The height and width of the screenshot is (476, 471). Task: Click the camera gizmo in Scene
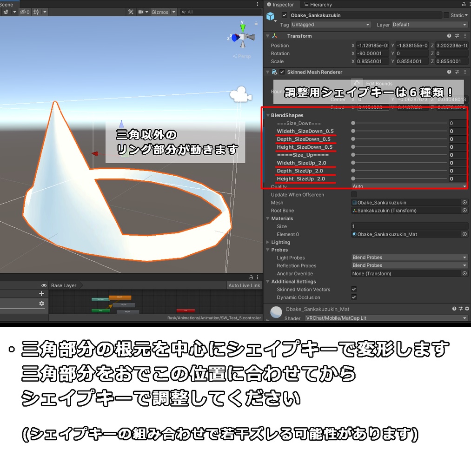tap(241, 94)
